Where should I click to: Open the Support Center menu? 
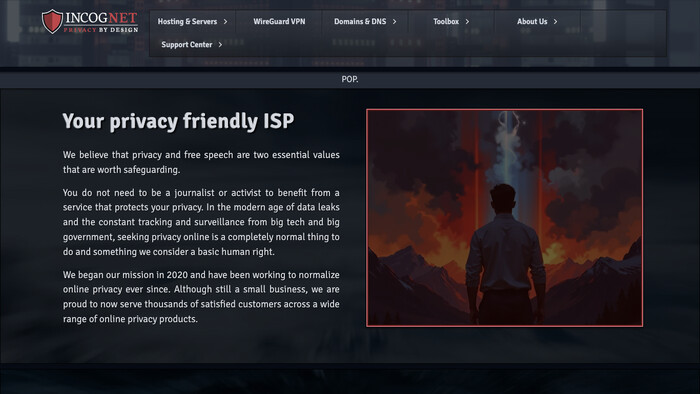(187, 45)
